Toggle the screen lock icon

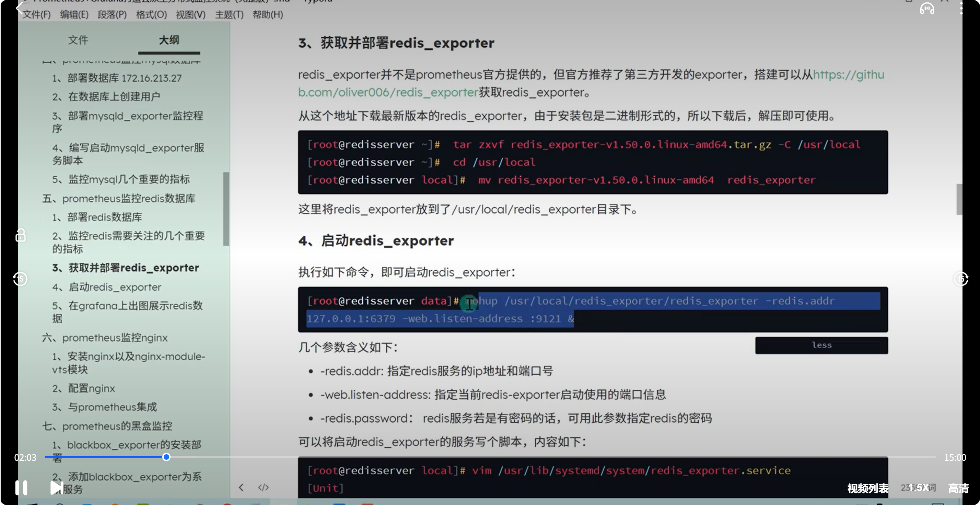21,235
